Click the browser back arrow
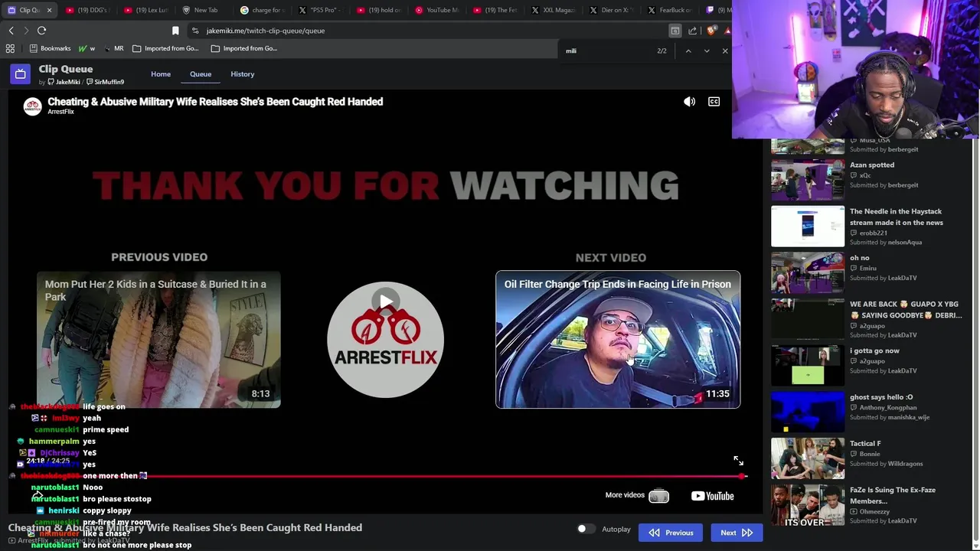Image resolution: width=980 pixels, height=551 pixels. 11,31
